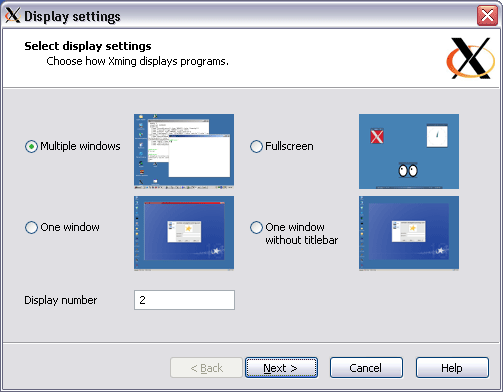503x392 pixels.
Task: Click the Select display settings heading
Action: pyautogui.click(x=88, y=46)
